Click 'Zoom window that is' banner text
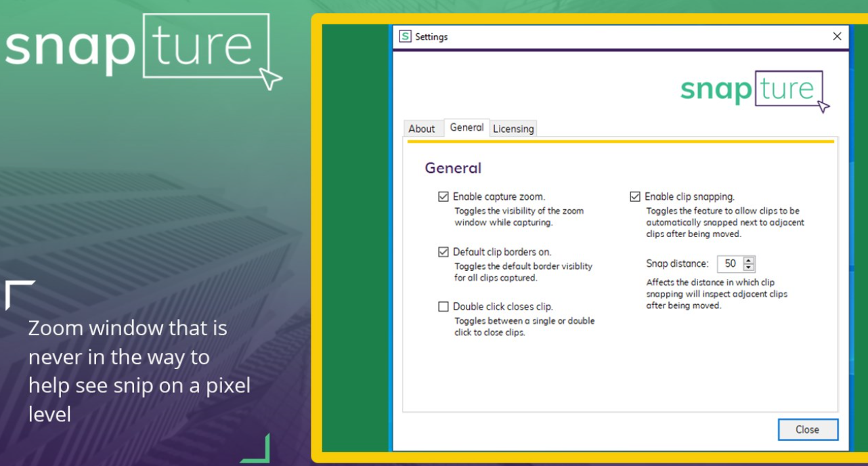This screenshot has height=466, width=868. tap(128, 328)
